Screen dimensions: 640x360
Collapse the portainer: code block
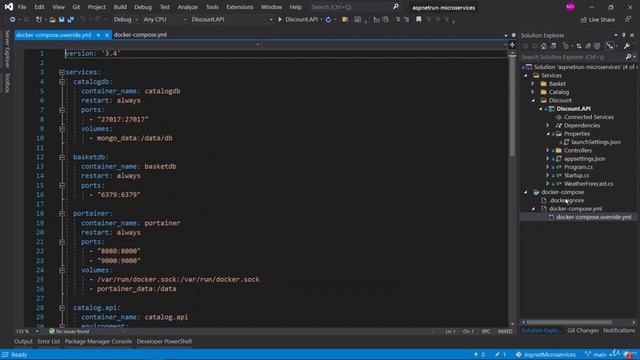tap(62, 213)
